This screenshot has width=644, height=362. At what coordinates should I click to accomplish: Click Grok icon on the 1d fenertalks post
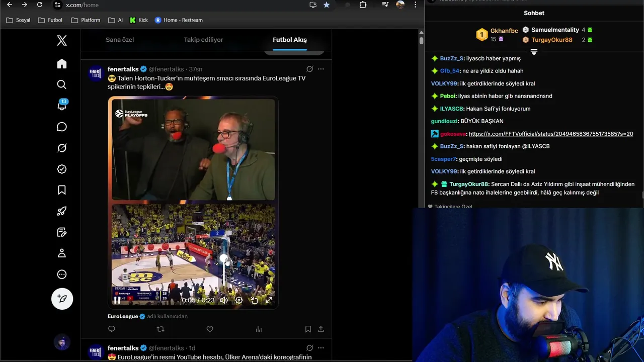pos(310,348)
